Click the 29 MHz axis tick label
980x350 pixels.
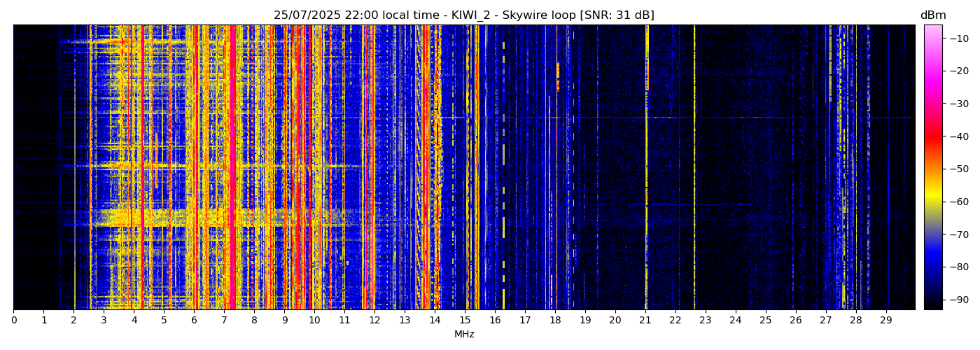click(885, 320)
